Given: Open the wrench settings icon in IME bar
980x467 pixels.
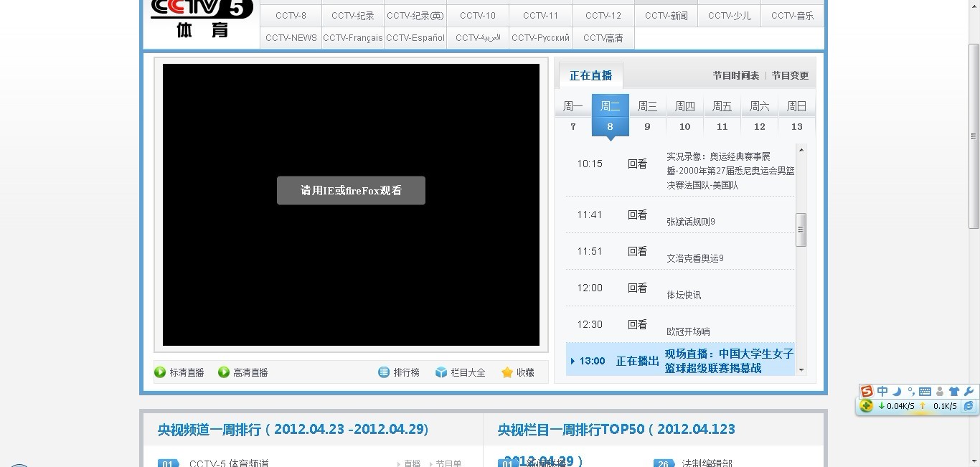Looking at the screenshot, I should [968, 391].
